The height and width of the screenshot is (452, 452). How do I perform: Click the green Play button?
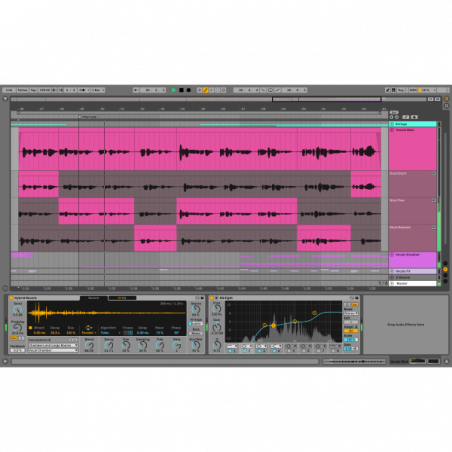click(173, 90)
